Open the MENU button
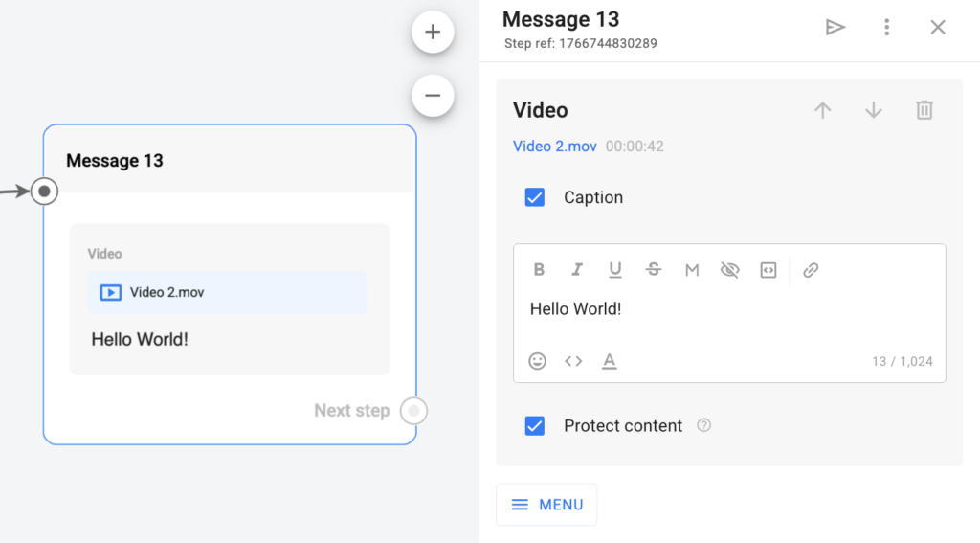 coord(546,505)
